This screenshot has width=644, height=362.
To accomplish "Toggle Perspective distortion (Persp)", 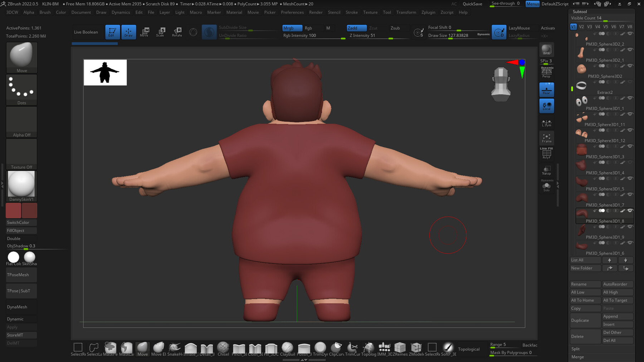I will (546, 73).
